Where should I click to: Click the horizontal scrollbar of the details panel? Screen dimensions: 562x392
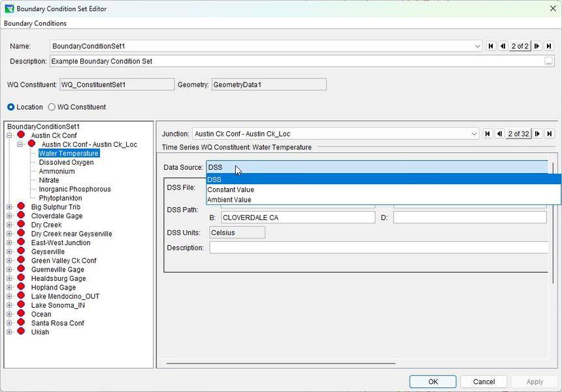click(x=281, y=363)
